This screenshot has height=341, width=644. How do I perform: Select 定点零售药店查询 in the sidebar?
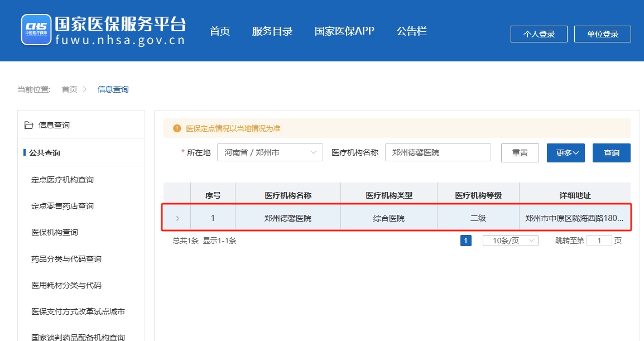(x=63, y=206)
